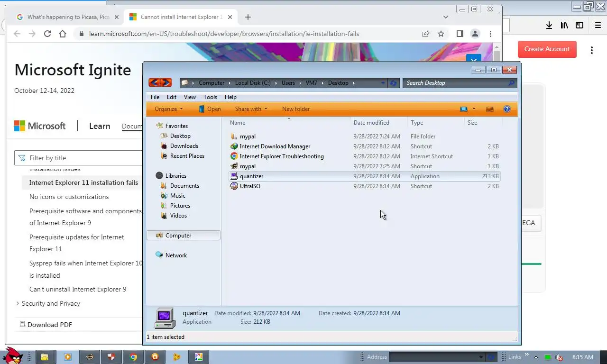Open the File menu in Explorer
The image size is (607, 364).
pyautogui.click(x=155, y=97)
